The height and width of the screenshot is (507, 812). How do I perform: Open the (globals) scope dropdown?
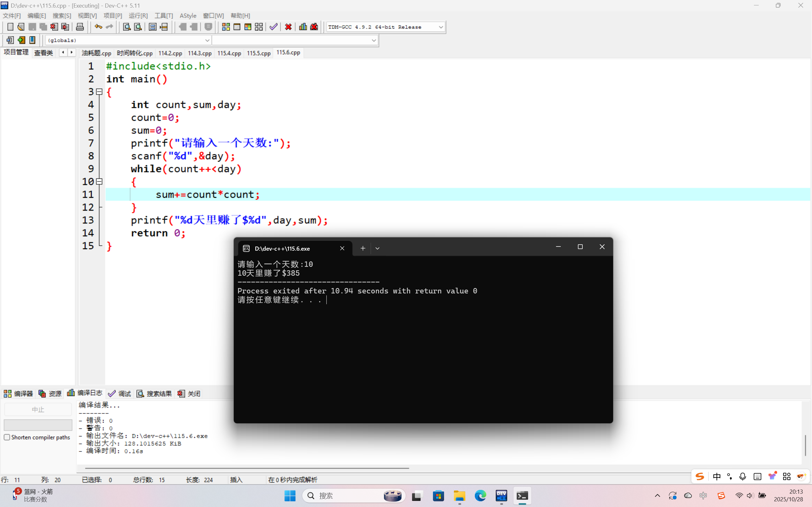pyautogui.click(x=207, y=40)
